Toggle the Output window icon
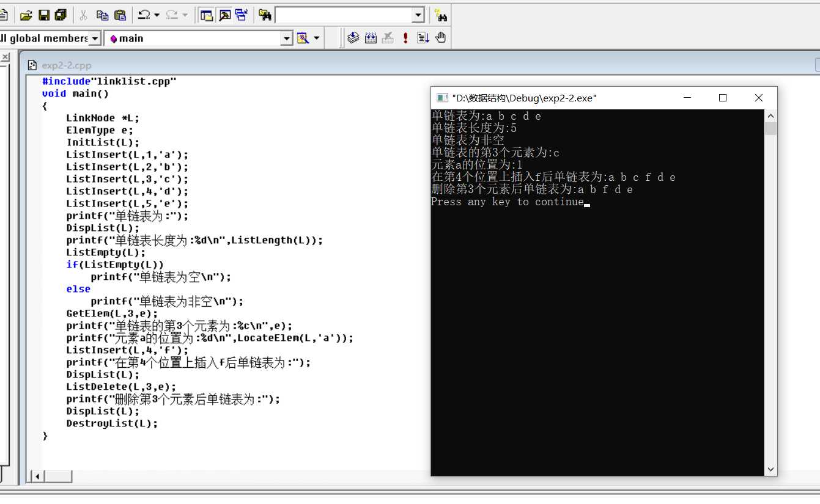This screenshot has height=504, width=820. coord(225,15)
